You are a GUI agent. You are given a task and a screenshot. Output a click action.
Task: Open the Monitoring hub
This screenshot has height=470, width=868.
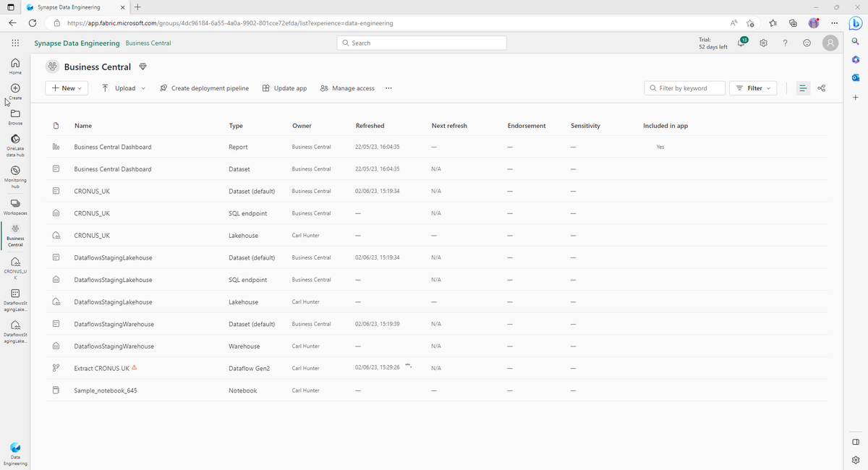coord(15,176)
